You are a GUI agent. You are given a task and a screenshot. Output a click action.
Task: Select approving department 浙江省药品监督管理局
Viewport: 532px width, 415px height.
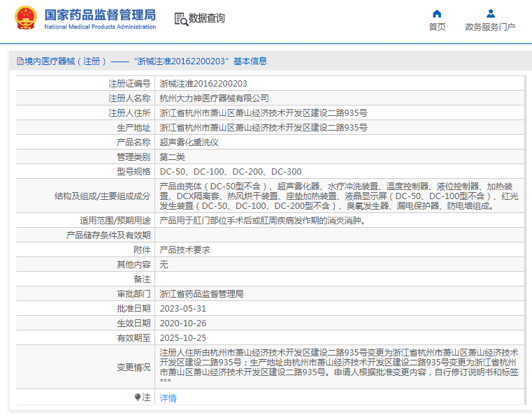[201, 294]
